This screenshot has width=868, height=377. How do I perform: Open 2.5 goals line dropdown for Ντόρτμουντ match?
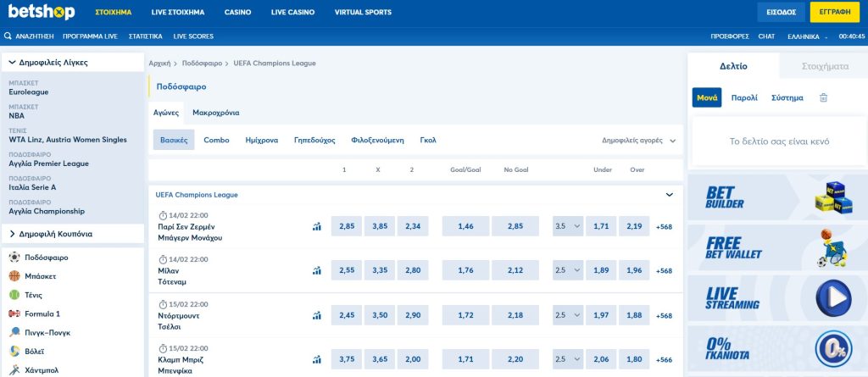pyautogui.click(x=567, y=315)
